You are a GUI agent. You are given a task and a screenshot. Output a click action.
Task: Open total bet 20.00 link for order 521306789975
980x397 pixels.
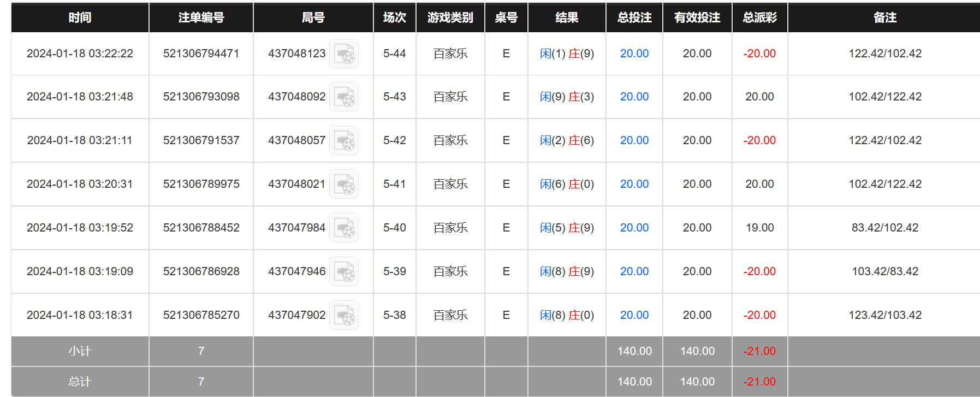tap(634, 184)
